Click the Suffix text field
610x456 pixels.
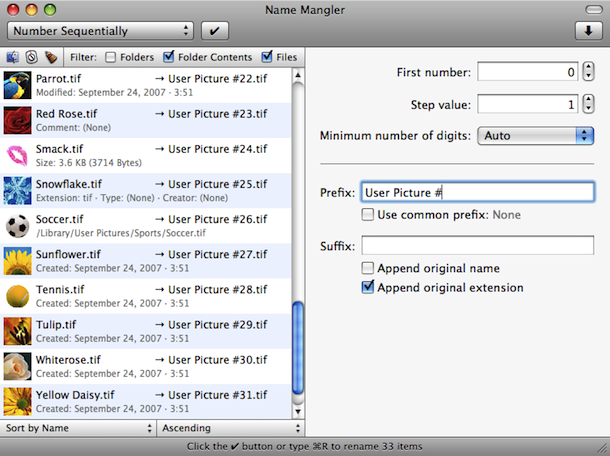click(477, 245)
